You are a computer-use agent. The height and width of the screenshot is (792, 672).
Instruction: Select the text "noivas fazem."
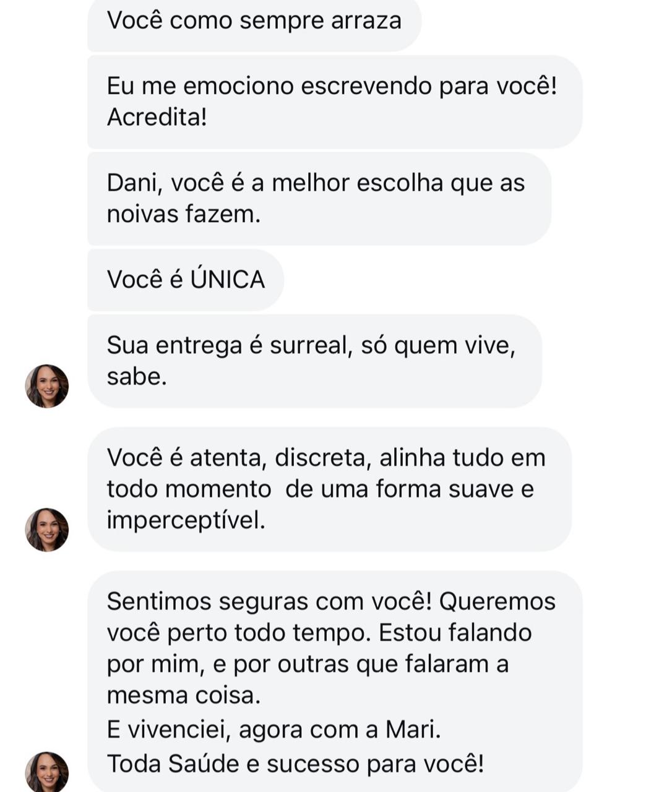(184, 214)
